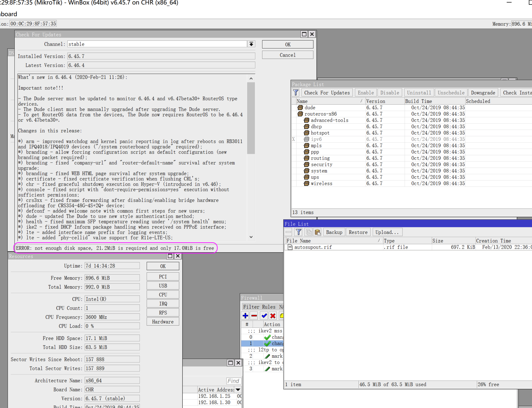532x408 pixels.
Task: Select the autosupout.rif file row
Action: 313,247
